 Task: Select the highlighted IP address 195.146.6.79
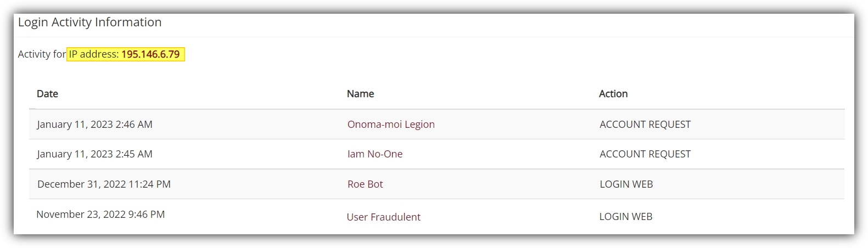tap(126, 54)
